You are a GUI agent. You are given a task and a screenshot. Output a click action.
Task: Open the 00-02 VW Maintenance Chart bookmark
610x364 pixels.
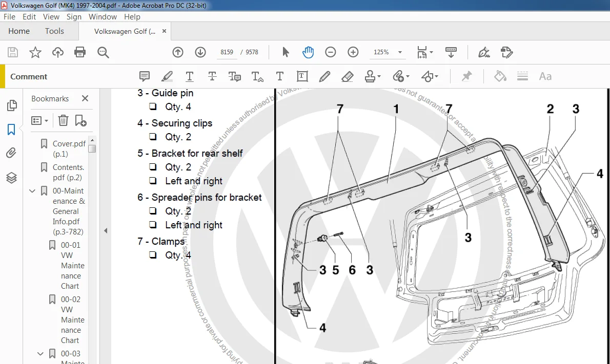point(72,320)
